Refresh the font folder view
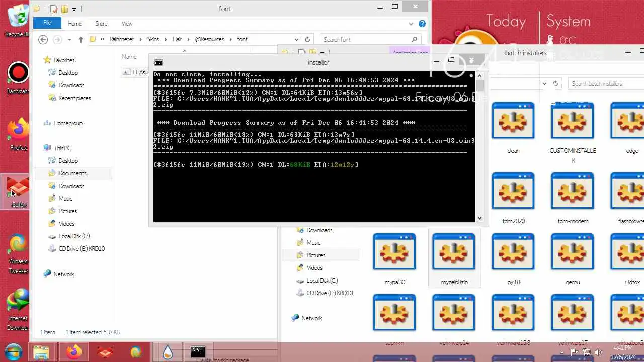Image resolution: width=644 pixels, height=362 pixels. (307, 39)
